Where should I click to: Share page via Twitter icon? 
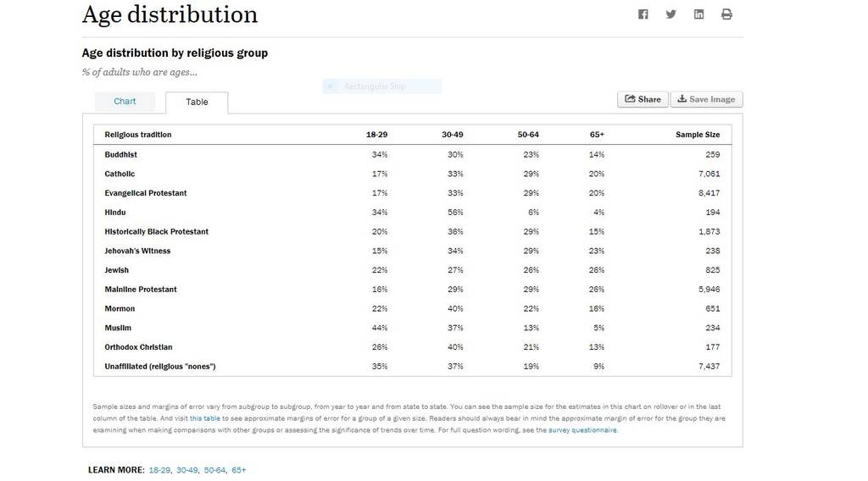671,14
